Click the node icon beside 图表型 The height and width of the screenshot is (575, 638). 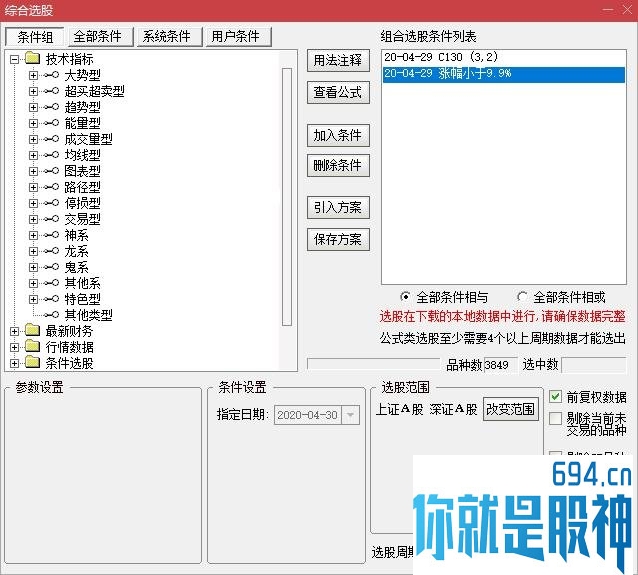point(51,171)
